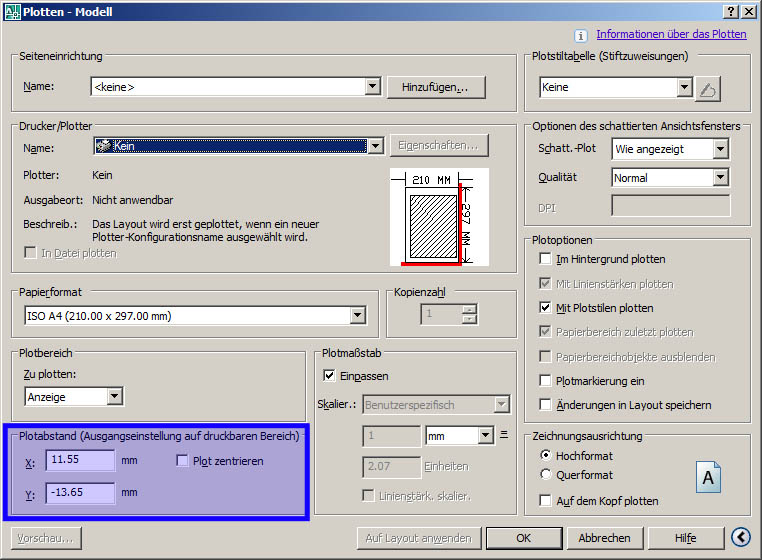The image size is (762, 560).
Task: Open the Seiteneinrichtung Name dropdown
Action: coord(372,87)
